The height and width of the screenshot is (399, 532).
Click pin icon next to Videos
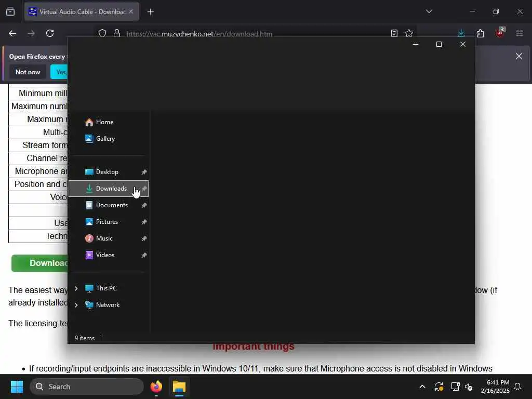pyautogui.click(x=144, y=255)
